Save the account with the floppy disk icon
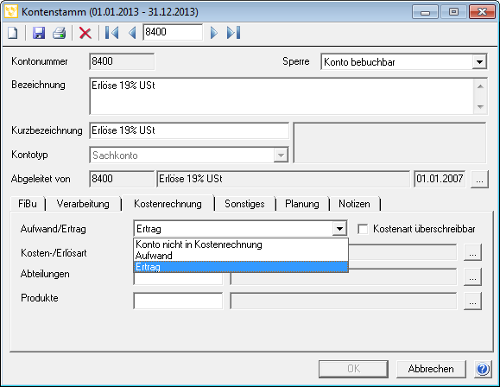The height and width of the screenshot is (387, 500). pyautogui.click(x=39, y=33)
